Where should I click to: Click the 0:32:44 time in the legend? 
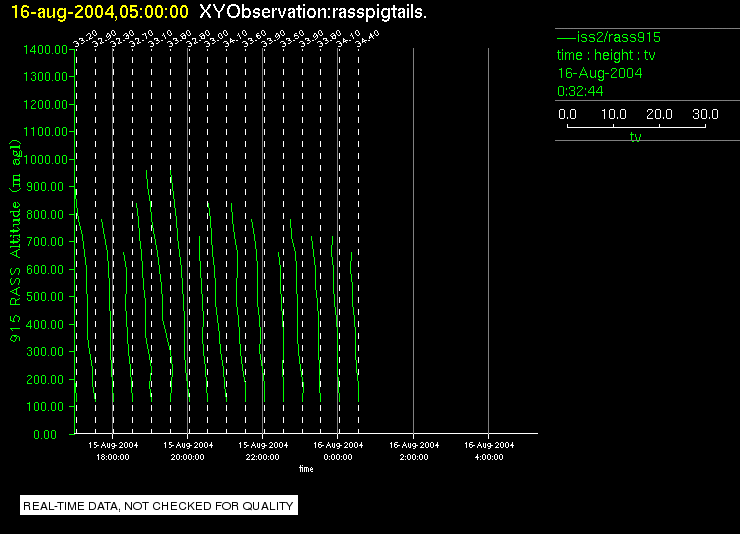coord(580,91)
